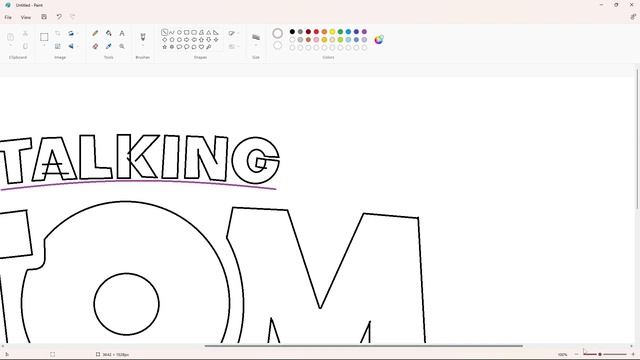Select the Eraser tool
The height and width of the screenshot is (360, 640).
click(95, 46)
